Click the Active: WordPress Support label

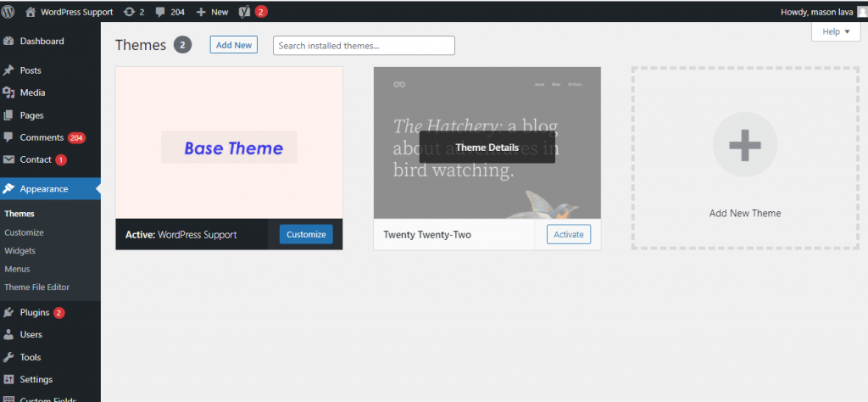[181, 235]
